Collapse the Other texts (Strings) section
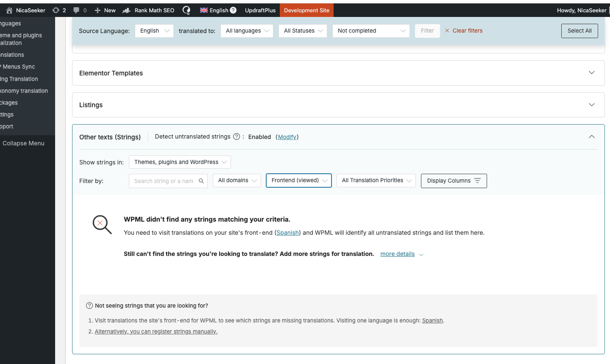Image resolution: width=610 pixels, height=364 pixels. point(592,137)
